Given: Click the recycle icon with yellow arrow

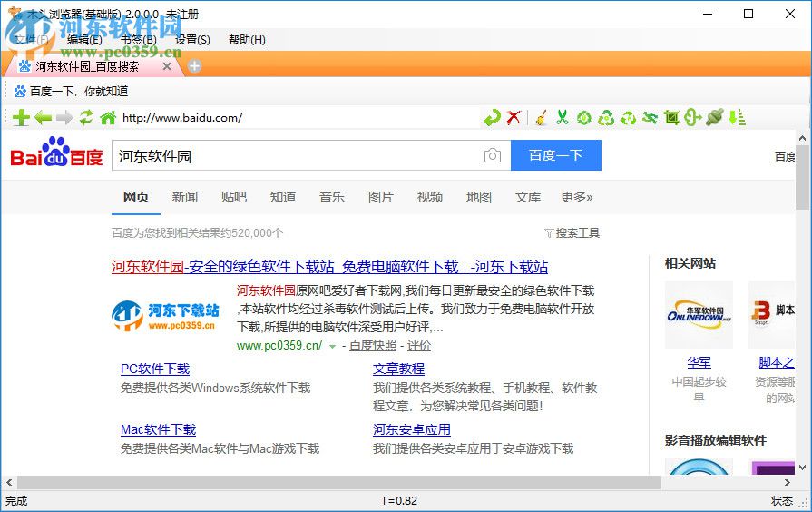Looking at the screenshot, I should pyautogui.click(x=628, y=118).
